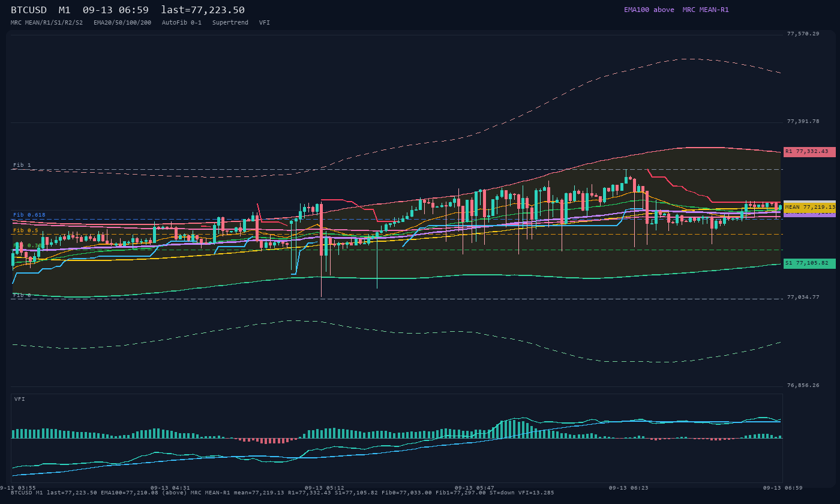
Task: Click the MRC MEAN/R1/S1/R2/S2 legend entry
Action: click(47, 22)
